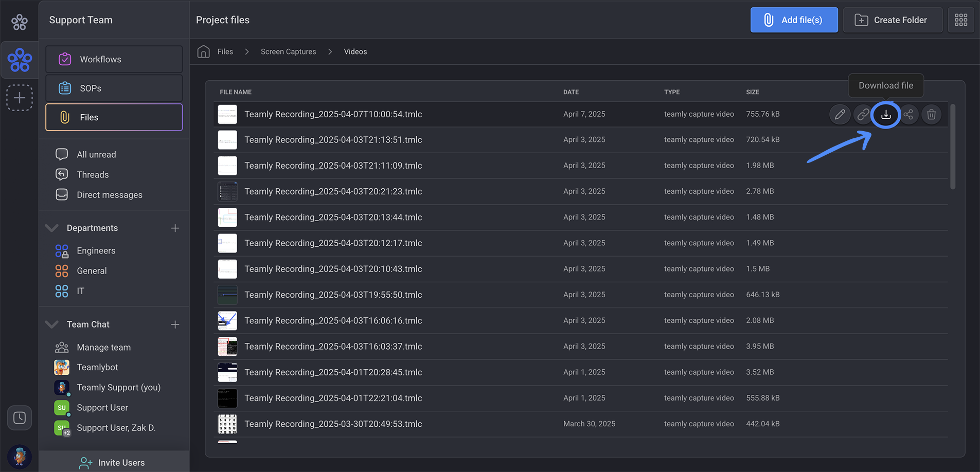This screenshot has height=472, width=980.
Task: Select the March 30, 2025 date cell
Action: [589, 424]
